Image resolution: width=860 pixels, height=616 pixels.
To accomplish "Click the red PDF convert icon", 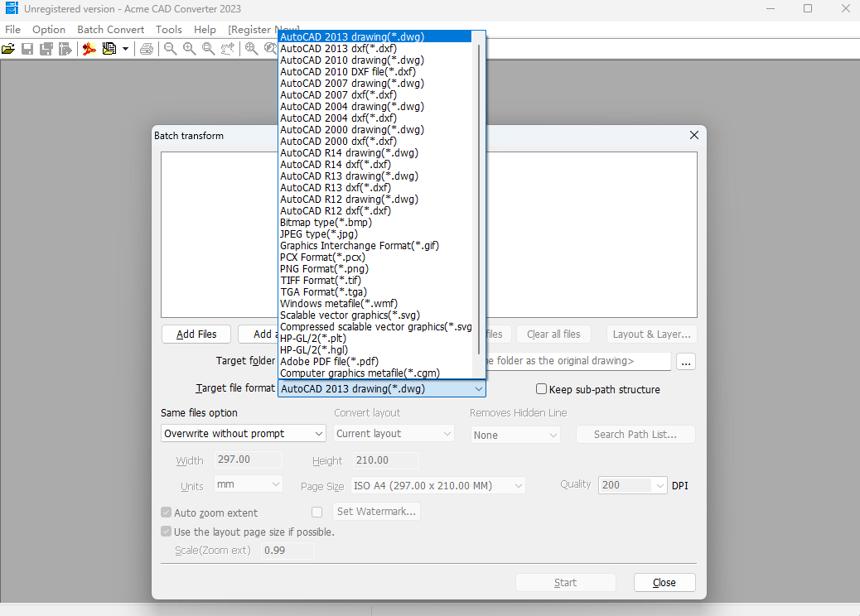I will [x=89, y=49].
